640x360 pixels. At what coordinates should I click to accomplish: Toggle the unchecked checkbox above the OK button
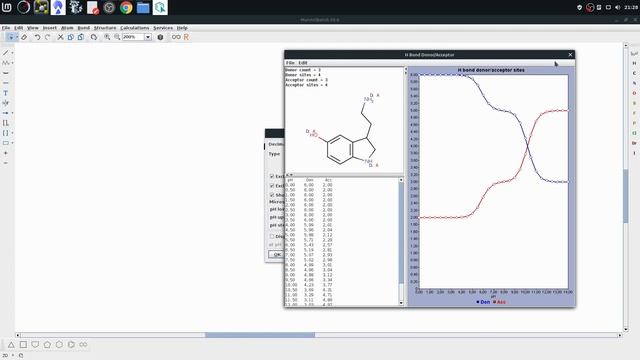[x=272, y=236]
